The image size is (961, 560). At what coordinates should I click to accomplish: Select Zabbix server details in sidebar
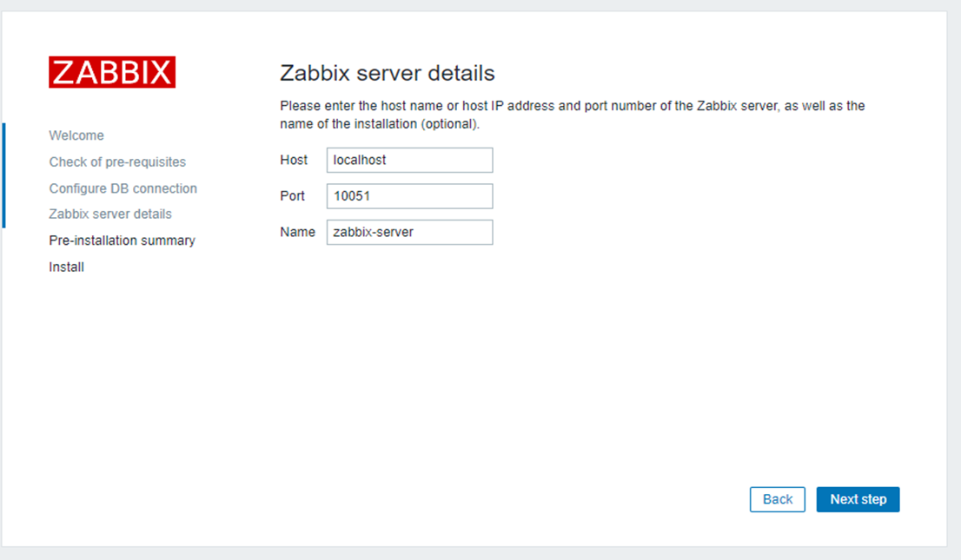coord(110,214)
